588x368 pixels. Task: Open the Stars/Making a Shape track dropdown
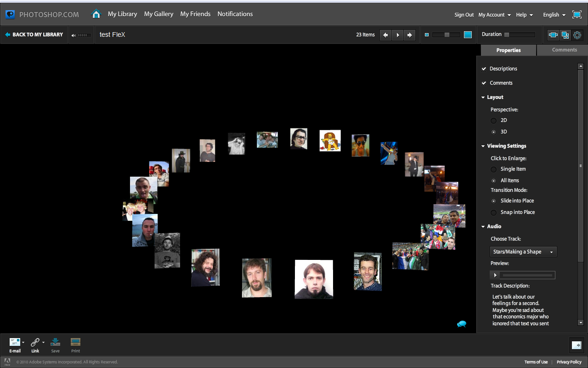[523, 252]
